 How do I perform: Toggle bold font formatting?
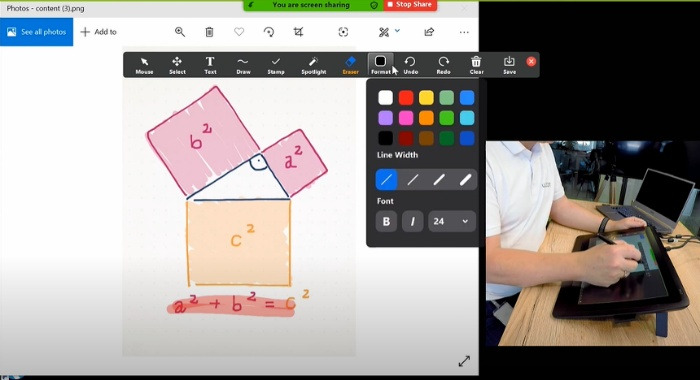[x=387, y=221]
